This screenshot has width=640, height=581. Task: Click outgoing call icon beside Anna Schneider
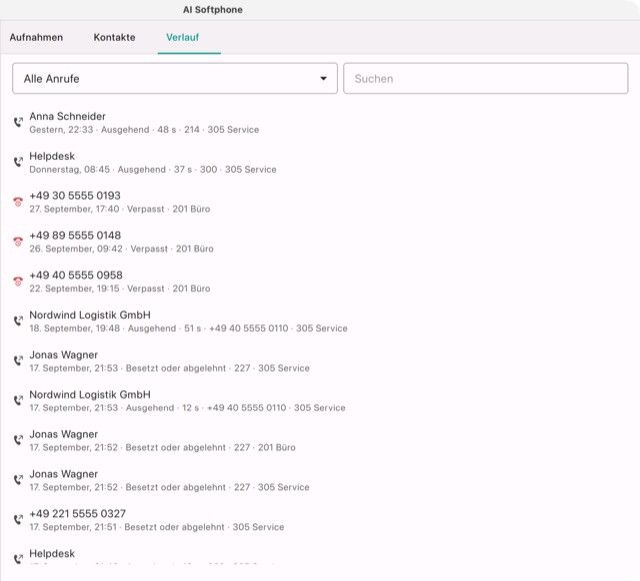tap(18, 122)
